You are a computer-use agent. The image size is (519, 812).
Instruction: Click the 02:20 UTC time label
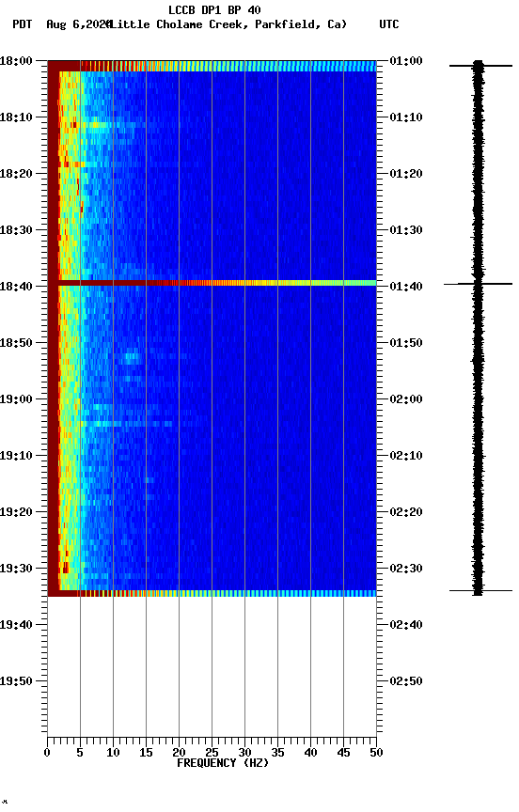pos(406,512)
